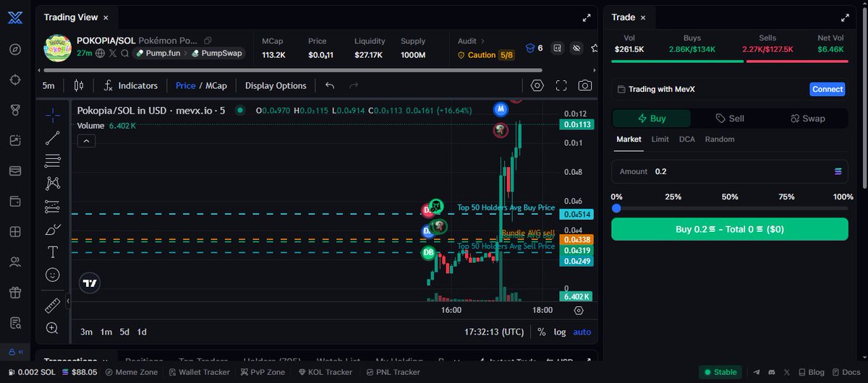Set chart range to 5d
The height and width of the screenshot is (383, 868).
[x=124, y=332]
